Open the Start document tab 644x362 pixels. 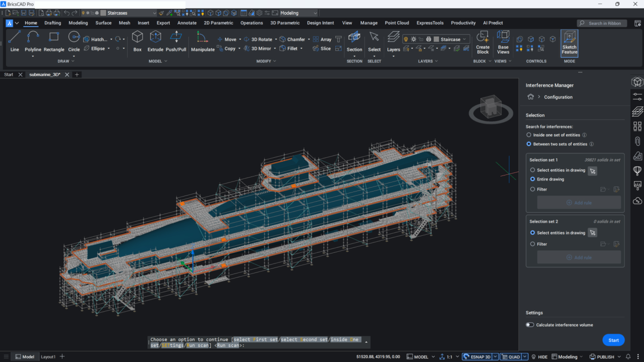tap(9, 74)
